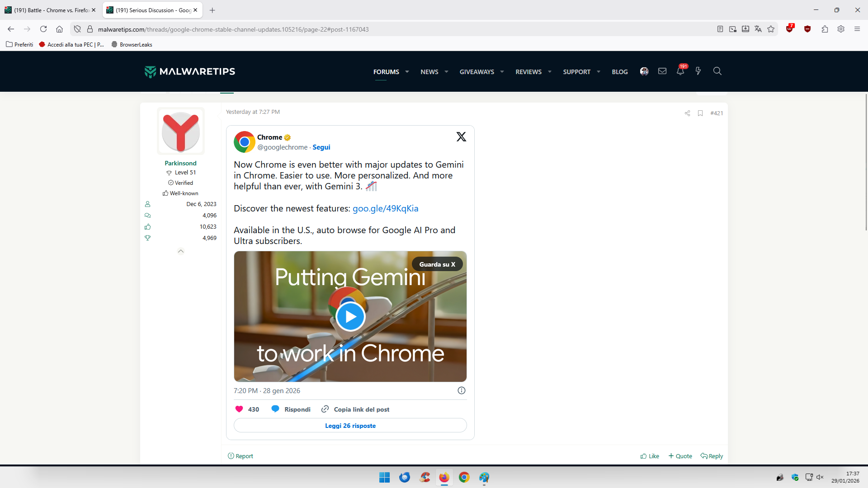The height and width of the screenshot is (488, 868).
Task: Show site security padlock info
Action: pos(90,29)
